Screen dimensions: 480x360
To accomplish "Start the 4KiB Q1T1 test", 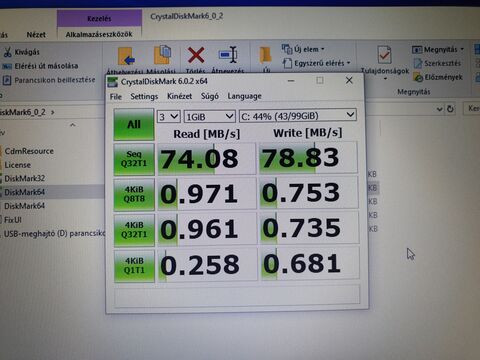I will 134,266.
